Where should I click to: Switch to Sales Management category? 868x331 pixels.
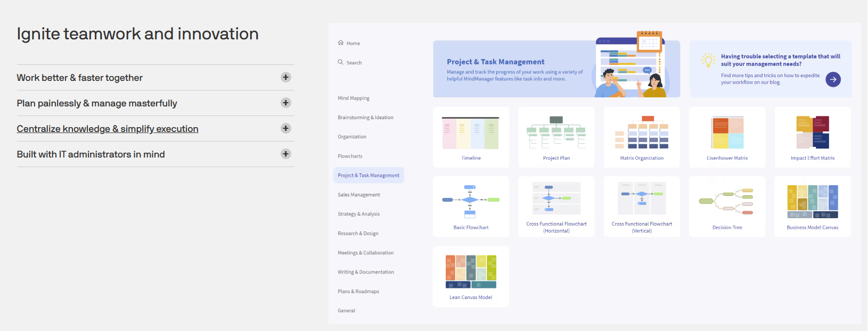[x=359, y=195]
